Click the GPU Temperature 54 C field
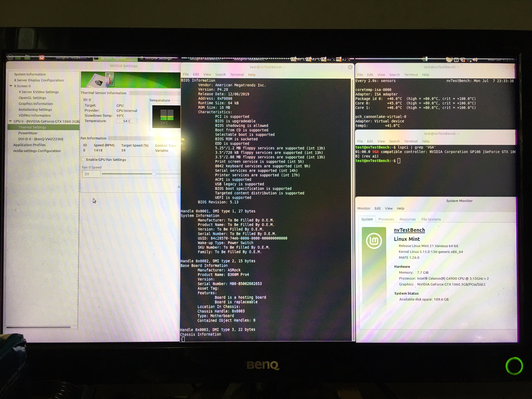The height and width of the screenshot is (399, 532). (x=127, y=121)
